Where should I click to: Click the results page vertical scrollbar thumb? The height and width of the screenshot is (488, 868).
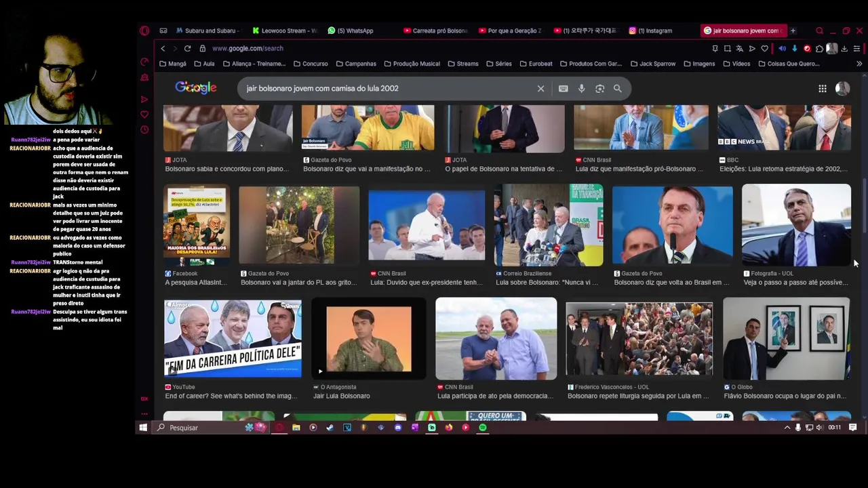point(864,207)
